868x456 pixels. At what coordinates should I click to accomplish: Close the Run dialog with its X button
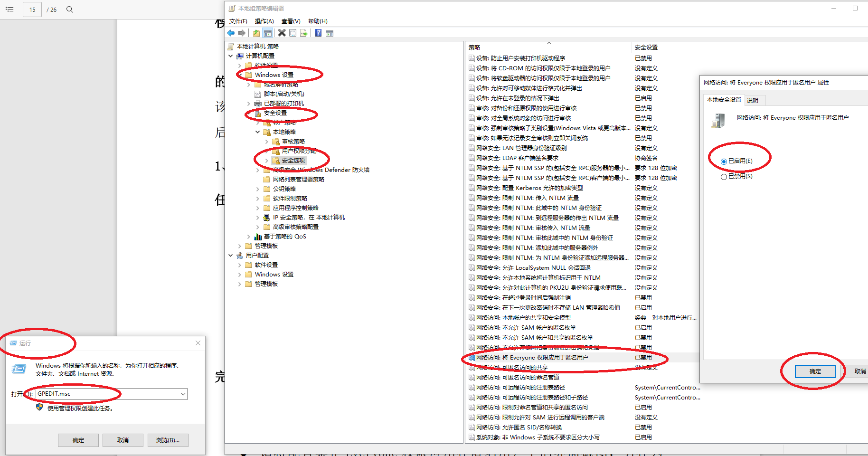198,343
